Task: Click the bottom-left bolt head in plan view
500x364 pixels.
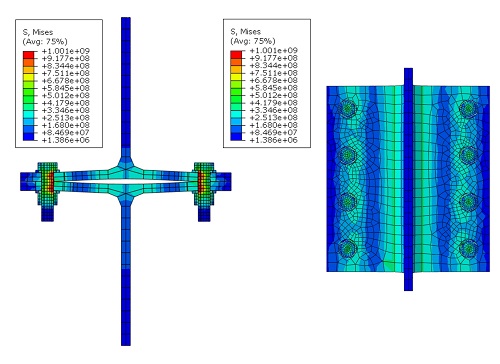Action: coord(347,248)
